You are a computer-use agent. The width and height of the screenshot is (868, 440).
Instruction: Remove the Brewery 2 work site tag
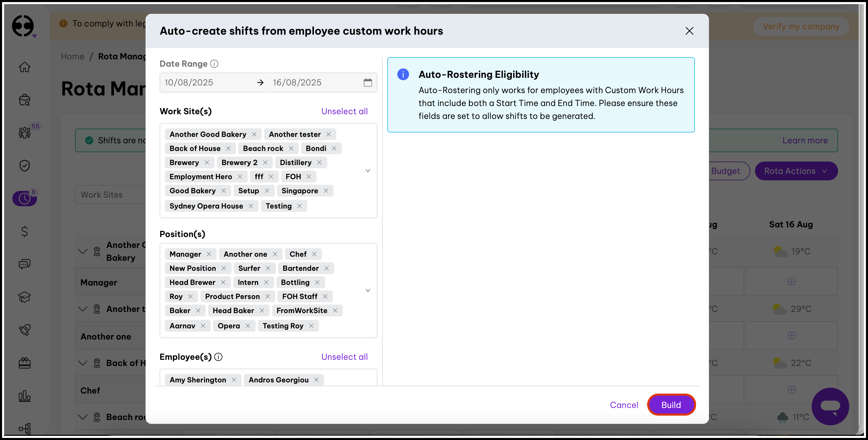point(266,162)
